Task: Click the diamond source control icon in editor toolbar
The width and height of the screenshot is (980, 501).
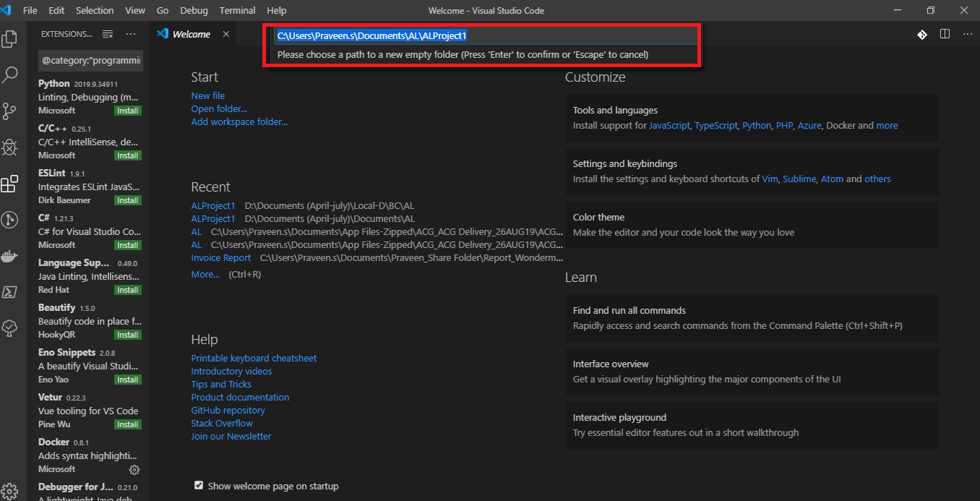Action: (x=922, y=34)
